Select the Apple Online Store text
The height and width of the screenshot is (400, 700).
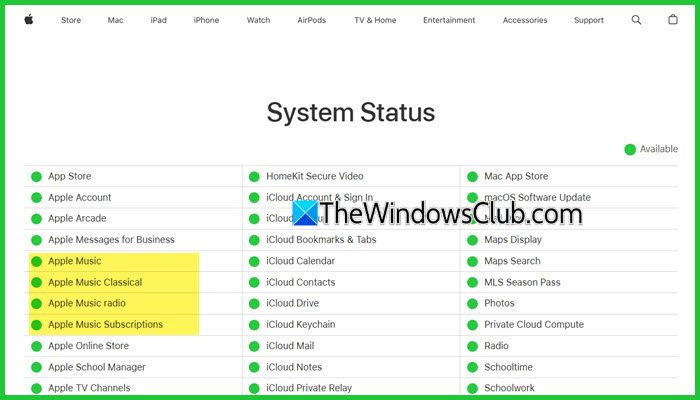point(88,346)
